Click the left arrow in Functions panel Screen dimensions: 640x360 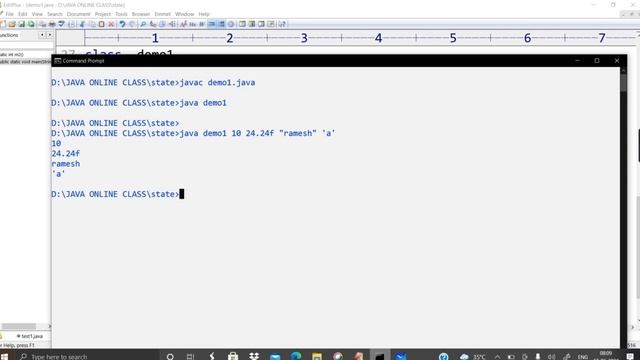click(42, 36)
